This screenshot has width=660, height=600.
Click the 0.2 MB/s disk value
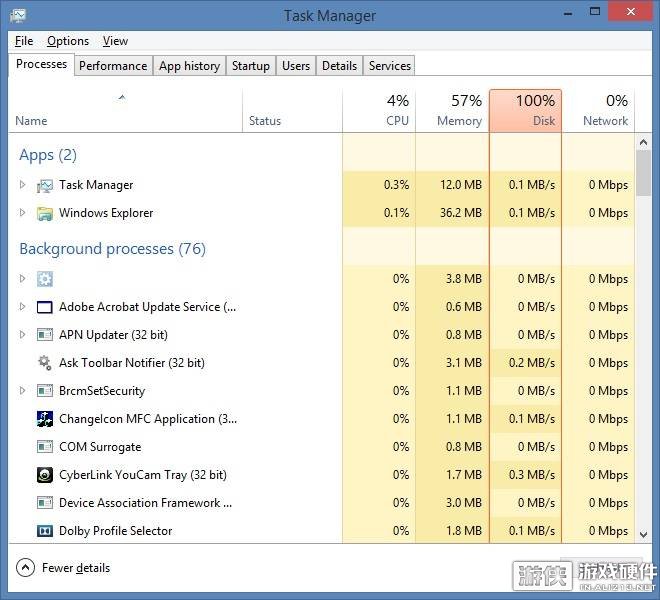coord(532,363)
